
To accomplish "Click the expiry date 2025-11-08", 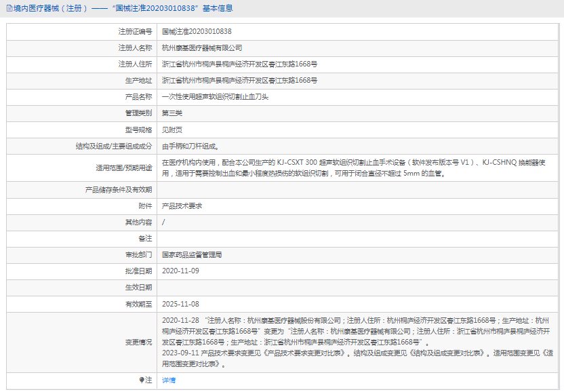I will [x=180, y=304].
